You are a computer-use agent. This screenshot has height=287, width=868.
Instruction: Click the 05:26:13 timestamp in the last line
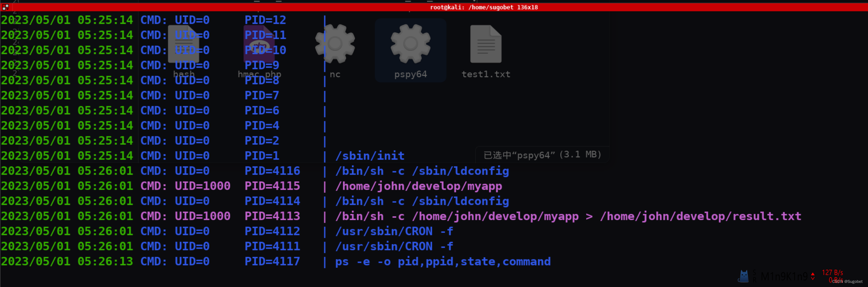tap(105, 262)
